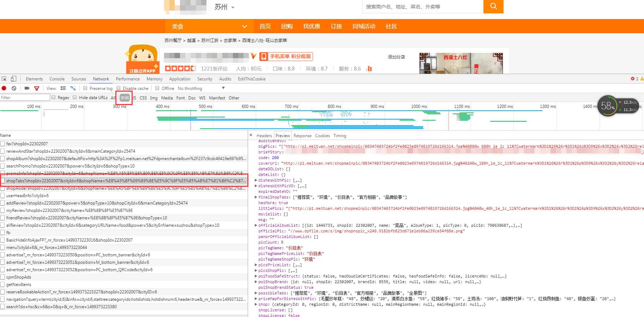Open the Application tab

pos(180,79)
